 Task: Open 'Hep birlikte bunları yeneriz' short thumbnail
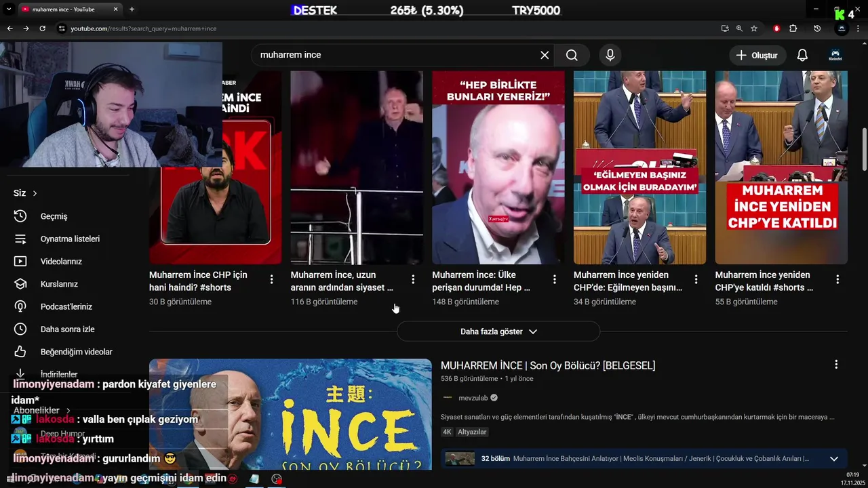click(498, 167)
